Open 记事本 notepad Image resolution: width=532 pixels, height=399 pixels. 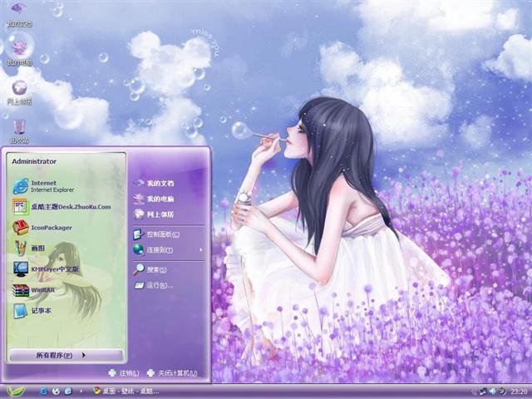point(32,310)
